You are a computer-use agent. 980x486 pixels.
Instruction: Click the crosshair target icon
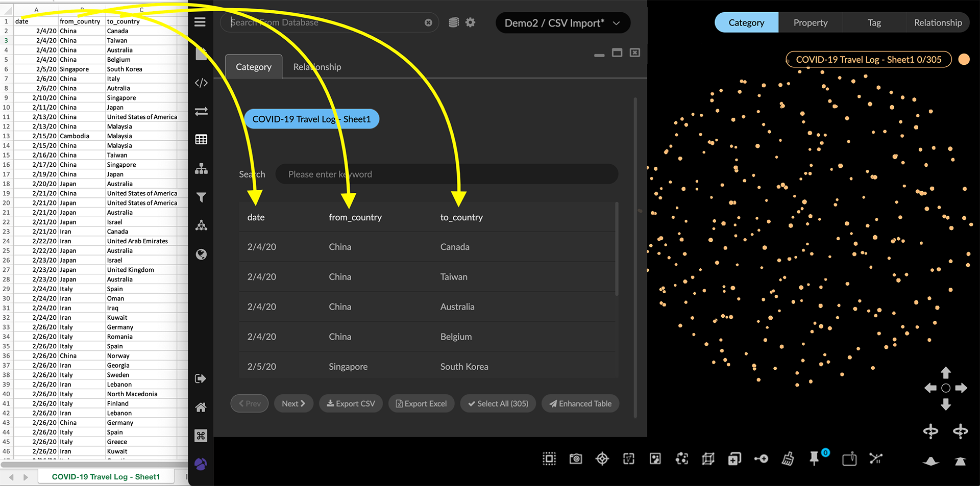pyautogui.click(x=602, y=459)
